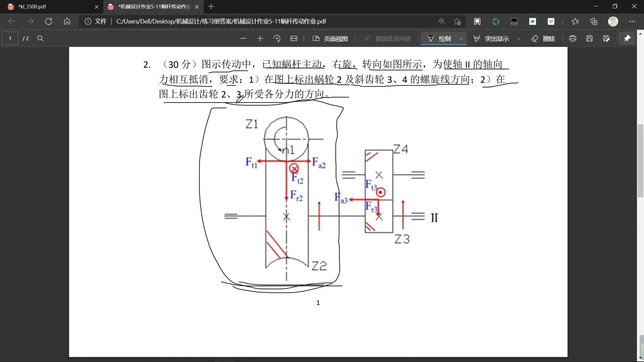Zoom out of the PDF page
This screenshot has width=644, height=362.
[x=243, y=38]
